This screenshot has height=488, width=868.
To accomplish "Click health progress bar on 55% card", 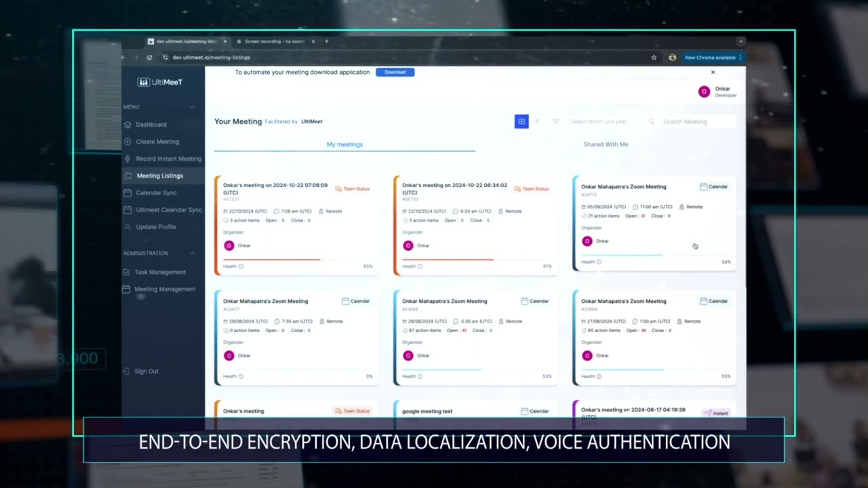I will coord(656,369).
